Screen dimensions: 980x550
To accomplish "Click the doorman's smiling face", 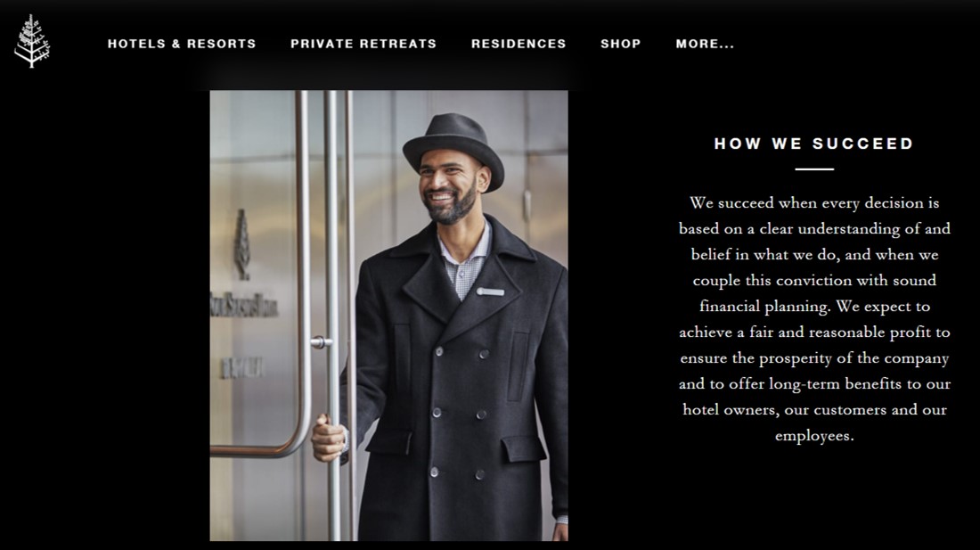I will click(x=449, y=187).
